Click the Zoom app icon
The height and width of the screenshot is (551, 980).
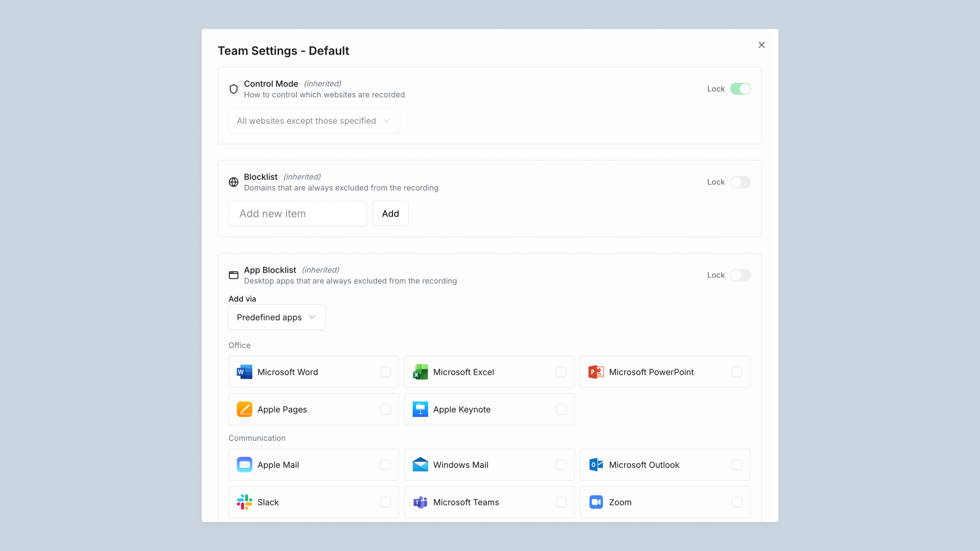click(596, 502)
